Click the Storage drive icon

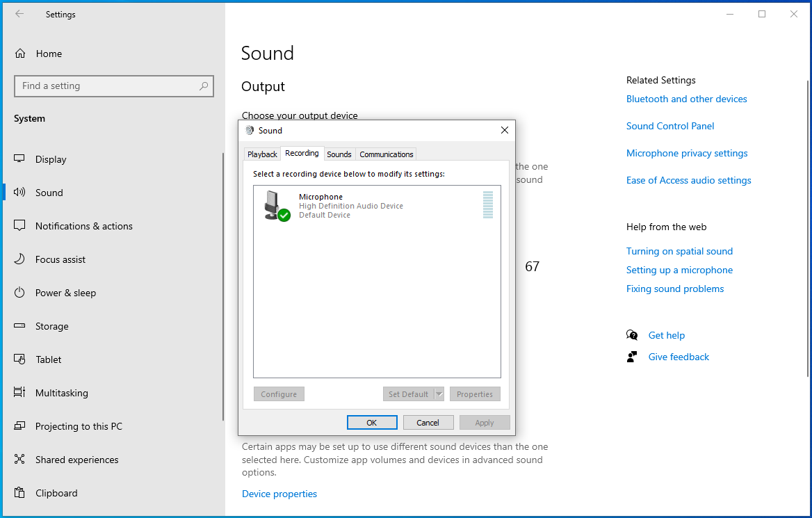pyautogui.click(x=19, y=326)
